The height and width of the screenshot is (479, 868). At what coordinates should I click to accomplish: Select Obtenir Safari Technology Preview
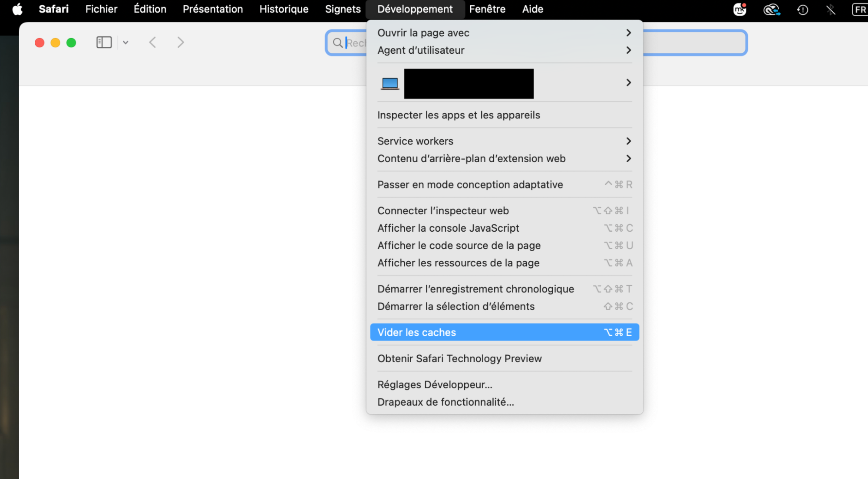(x=505, y=358)
